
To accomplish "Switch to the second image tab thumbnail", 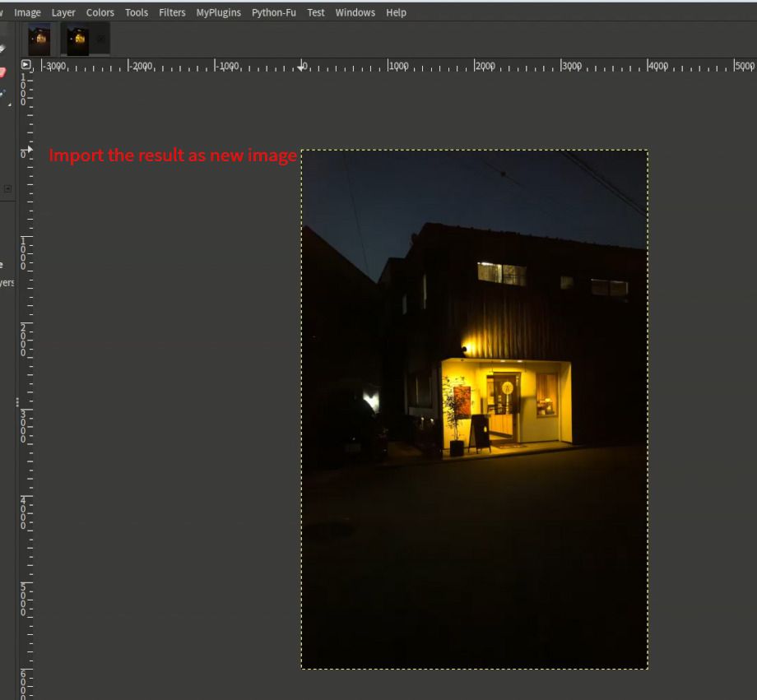I will coord(77,39).
